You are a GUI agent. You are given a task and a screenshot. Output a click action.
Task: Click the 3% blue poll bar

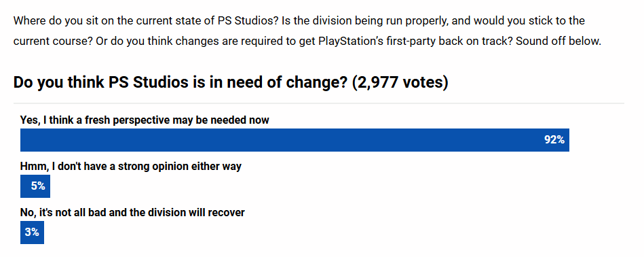tap(32, 233)
